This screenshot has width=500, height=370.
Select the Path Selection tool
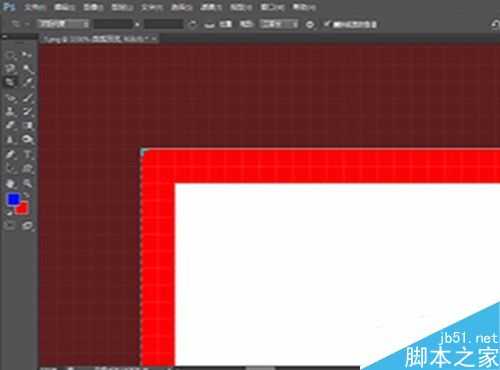point(10,168)
